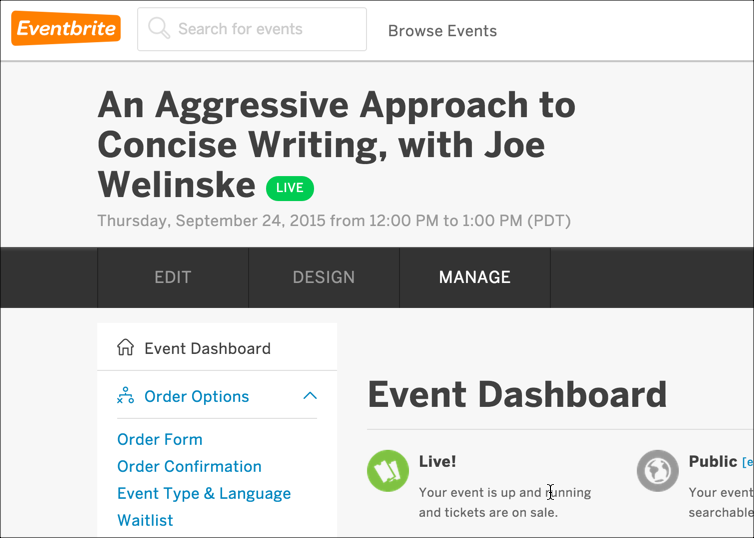Click the Order Options icon in sidebar
754x538 pixels.
coord(126,396)
